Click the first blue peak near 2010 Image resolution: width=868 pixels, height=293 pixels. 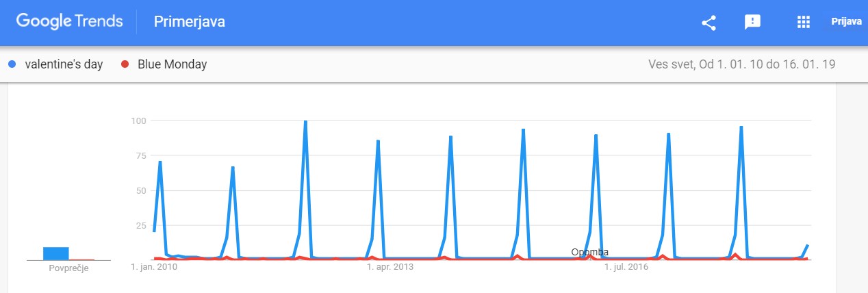pyautogui.click(x=160, y=162)
